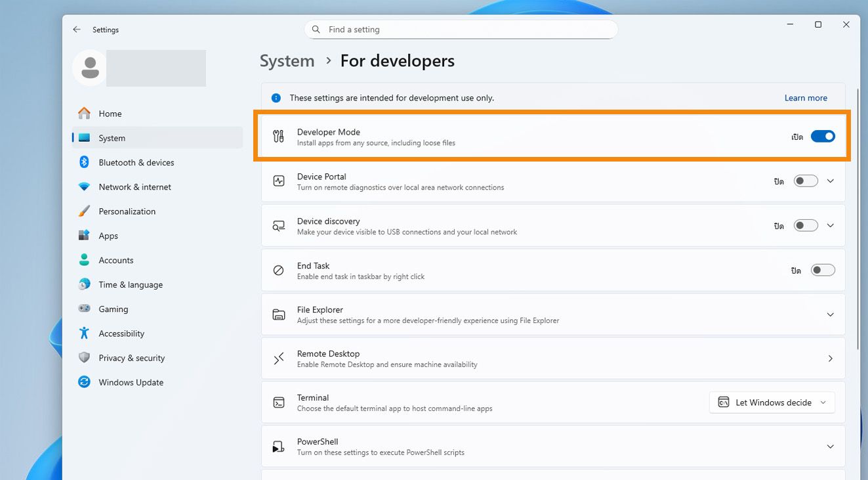The width and height of the screenshot is (868, 480).
Task: Click the Network & internet wifi icon
Action: (x=84, y=187)
